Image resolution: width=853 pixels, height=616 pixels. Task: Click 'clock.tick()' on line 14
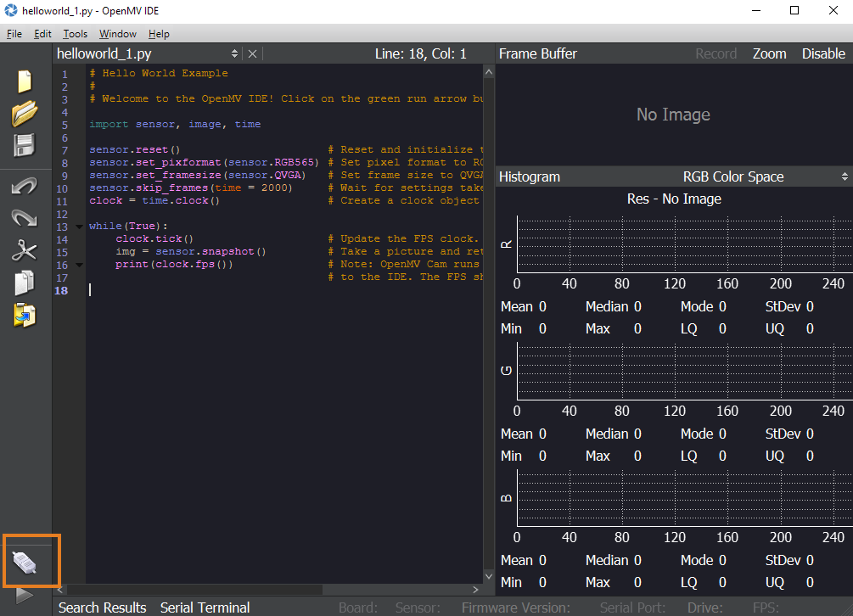click(154, 238)
